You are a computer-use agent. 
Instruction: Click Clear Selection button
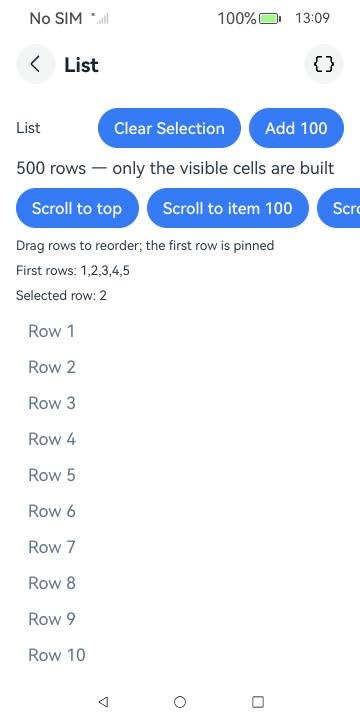(169, 128)
